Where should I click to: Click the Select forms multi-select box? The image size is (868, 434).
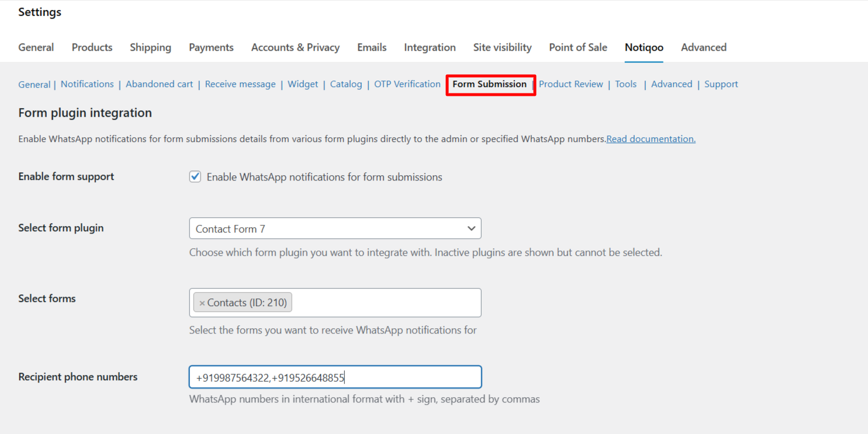[386, 303]
